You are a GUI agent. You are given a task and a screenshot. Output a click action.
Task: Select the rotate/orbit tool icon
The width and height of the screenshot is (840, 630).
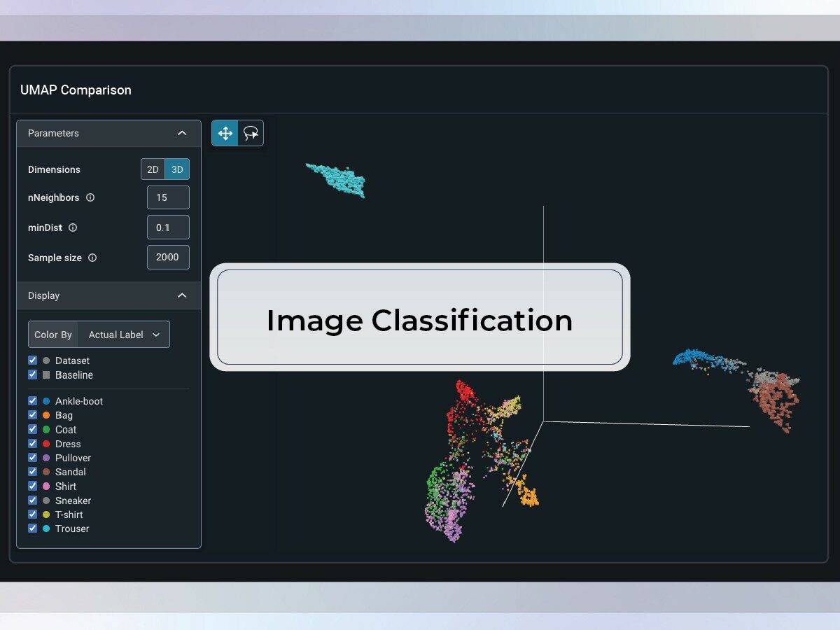click(251, 133)
